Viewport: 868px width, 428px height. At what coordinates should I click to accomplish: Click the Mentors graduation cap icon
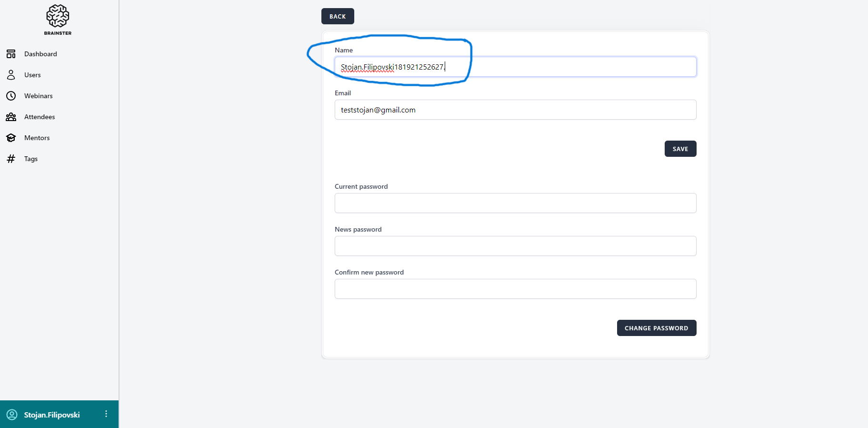click(11, 138)
